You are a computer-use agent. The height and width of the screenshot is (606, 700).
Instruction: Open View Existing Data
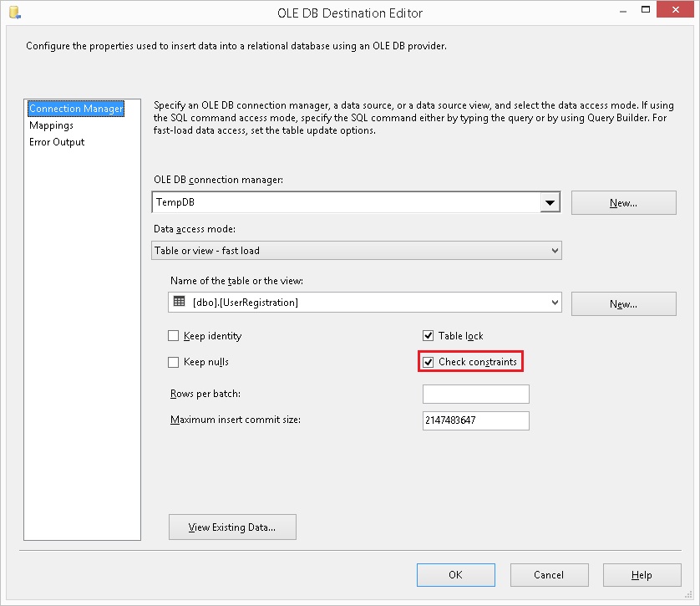click(232, 527)
